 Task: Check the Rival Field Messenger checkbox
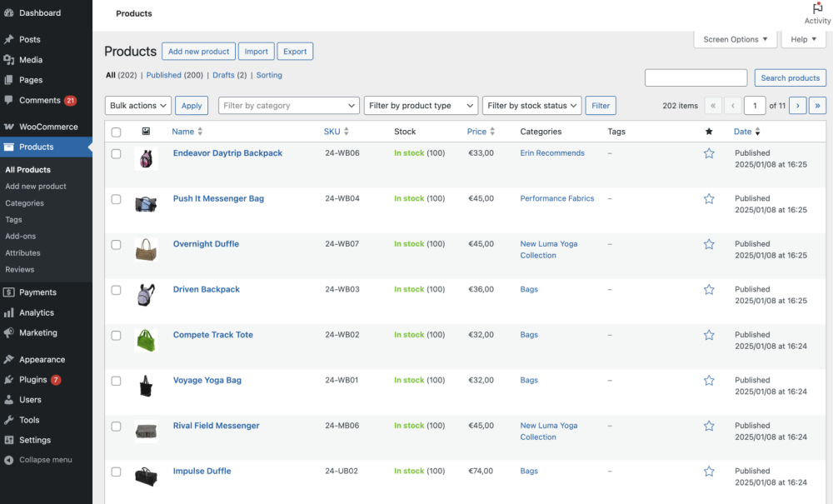pyautogui.click(x=116, y=426)
